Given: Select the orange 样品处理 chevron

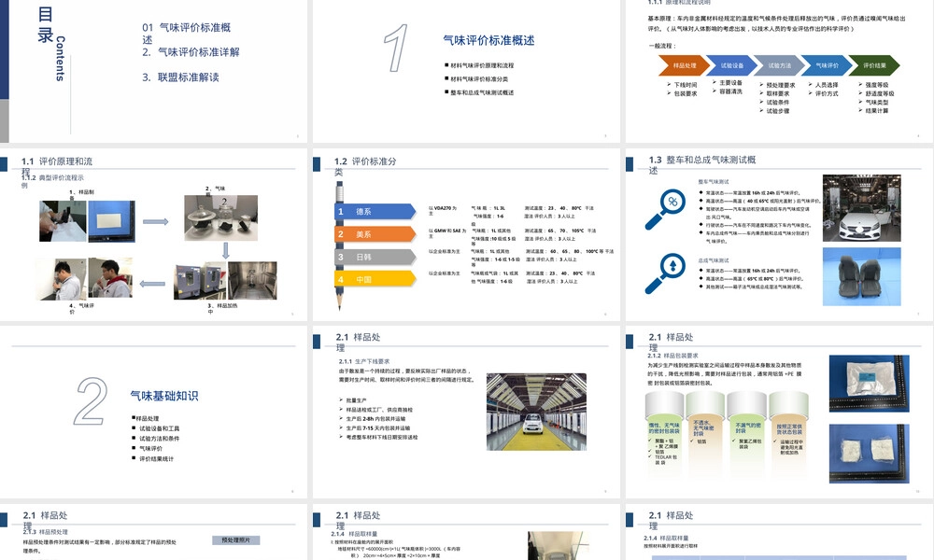Looking at the screenshot, I should [684, 65].
